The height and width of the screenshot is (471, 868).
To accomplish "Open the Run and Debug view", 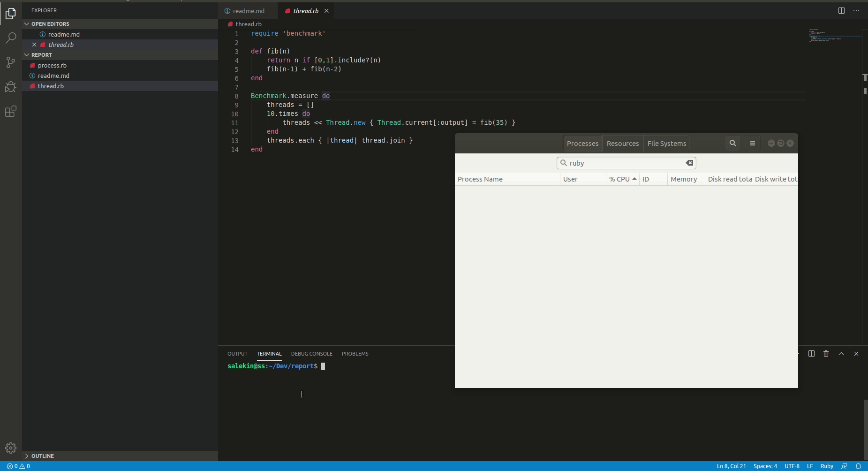I will click(x=11, y=87).
